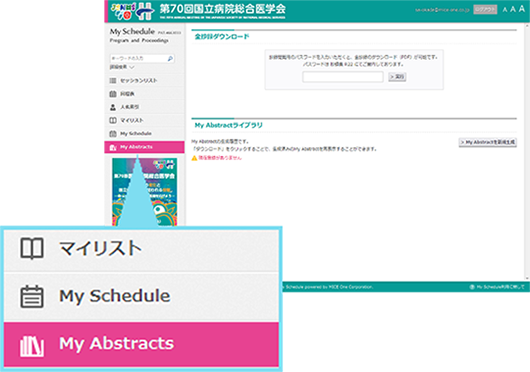Select the largest font size A

pos(522,9)
